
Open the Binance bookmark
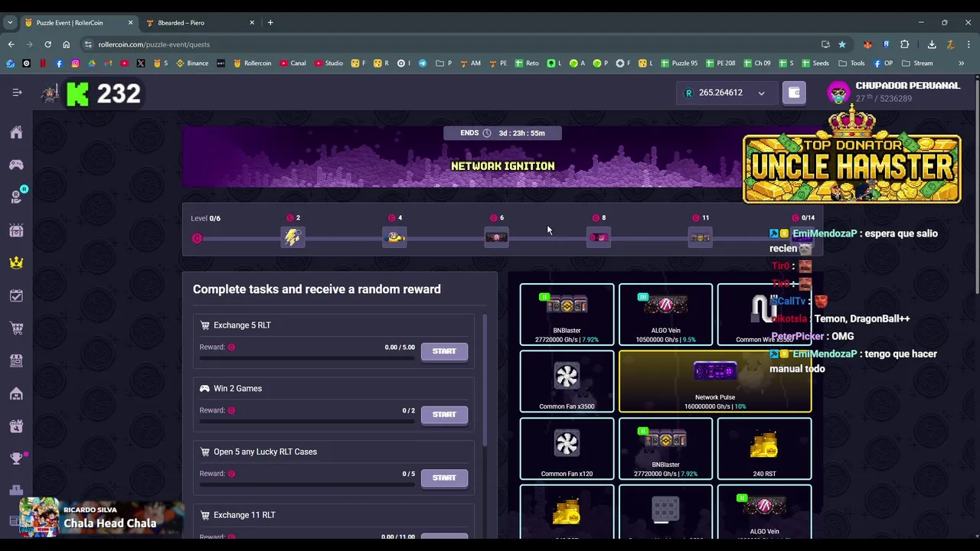click(x=192, y=63)
